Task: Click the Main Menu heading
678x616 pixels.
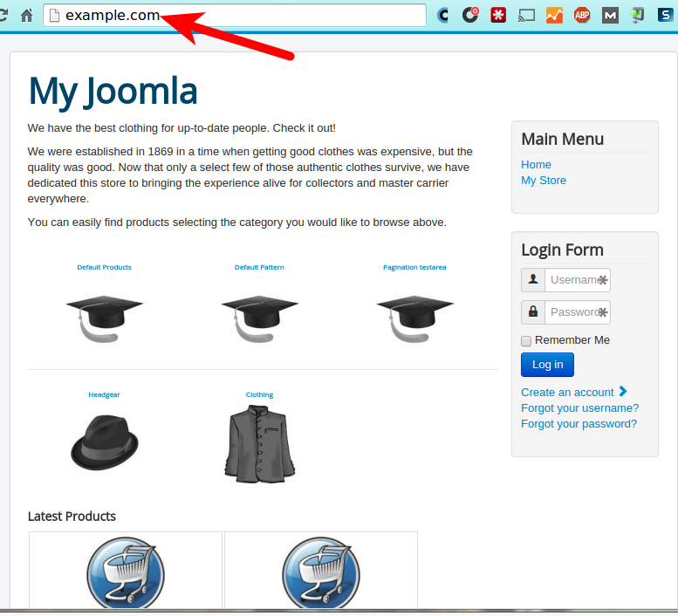Action: (x=562, y=140)
